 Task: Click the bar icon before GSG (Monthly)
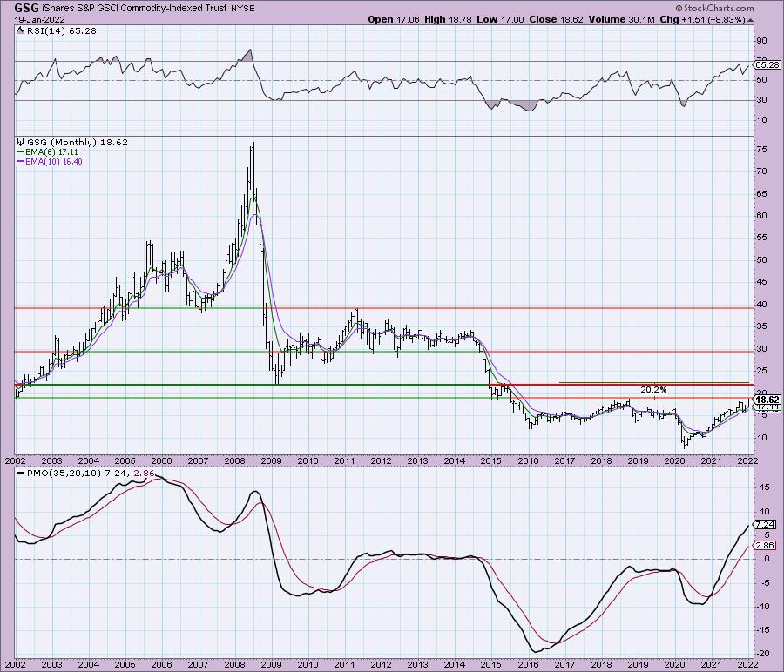coord(21,143)
